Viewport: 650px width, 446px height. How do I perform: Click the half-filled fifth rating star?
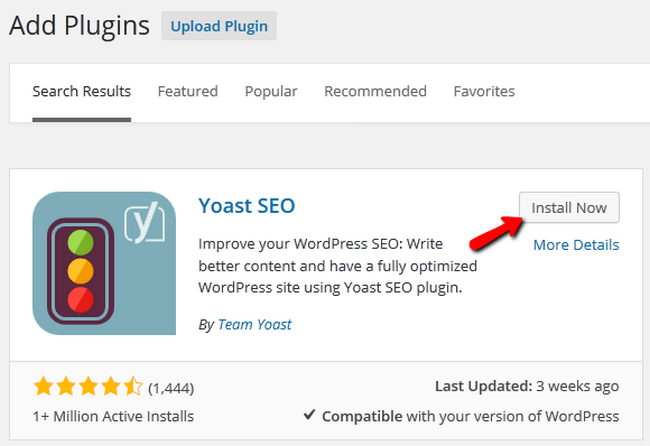click(x=132, y=387)
